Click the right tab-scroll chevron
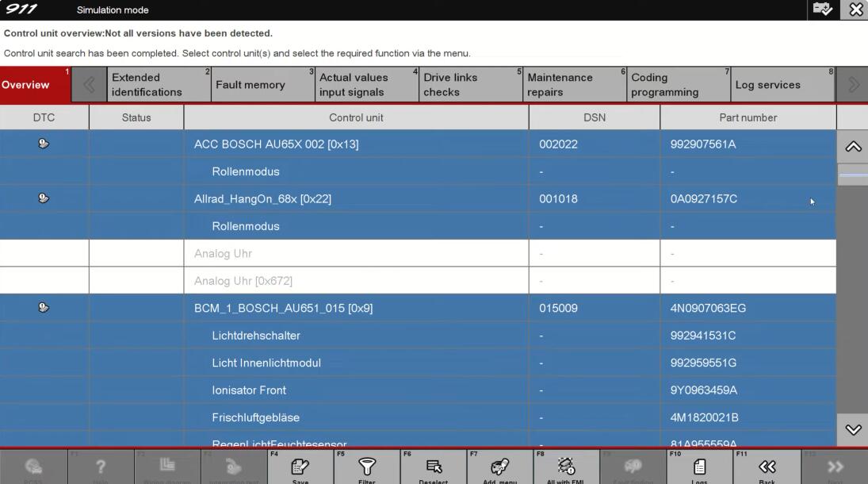The width and height of the screenshot is (868, 484). pos(853,85)
